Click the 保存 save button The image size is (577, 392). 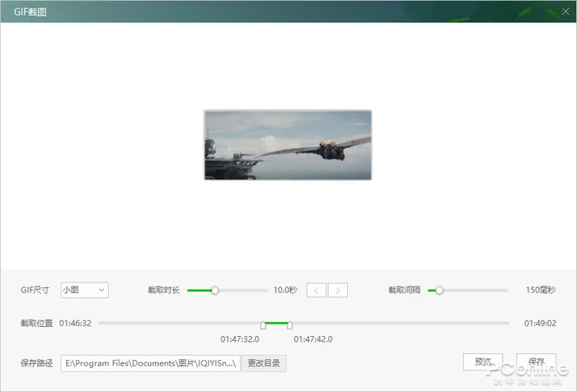click(536, 362)
